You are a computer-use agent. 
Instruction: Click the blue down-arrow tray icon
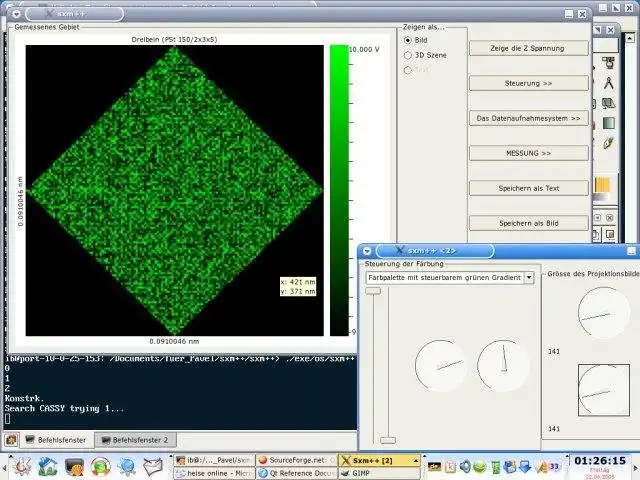click(525, 467)
